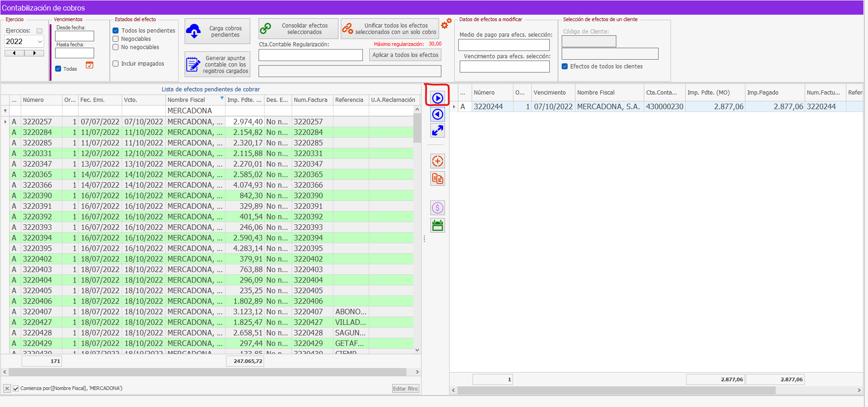868x407 pixels.
Task: Click the move-left arrow icon between lists
Action: pyautogui.click(x=437, y=114)
